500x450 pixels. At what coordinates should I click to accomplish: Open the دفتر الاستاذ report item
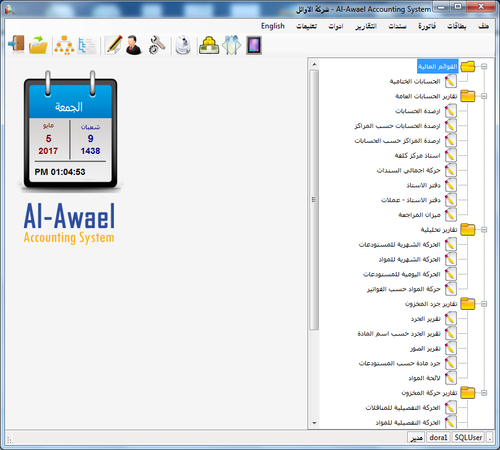[x=423, y=185]
